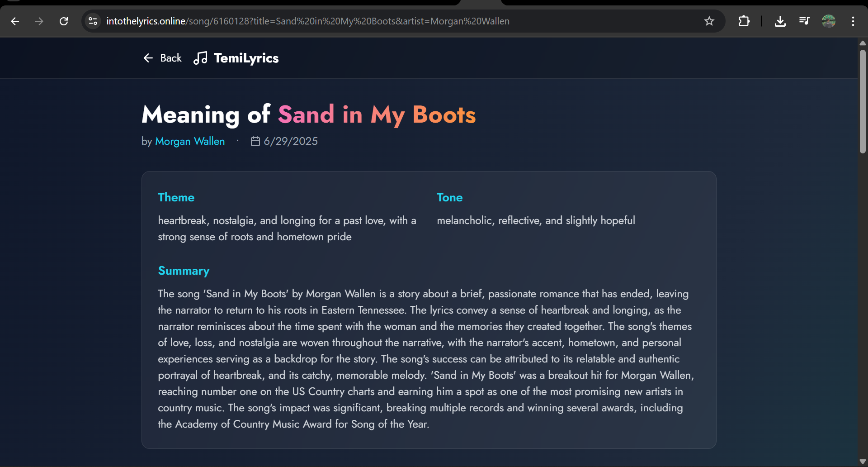Open site information icon in address bar

(x=93, y=21)
